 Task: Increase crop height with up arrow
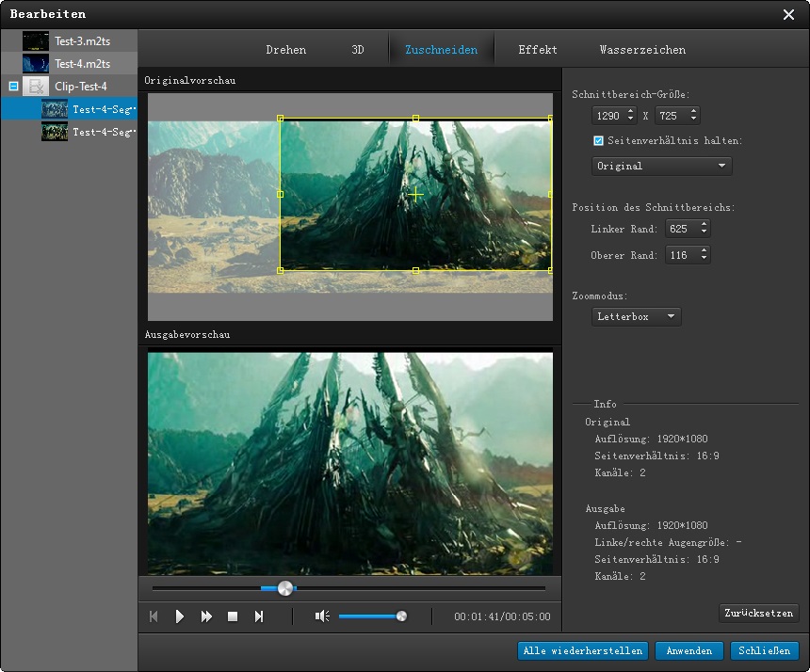coord(694,111)
